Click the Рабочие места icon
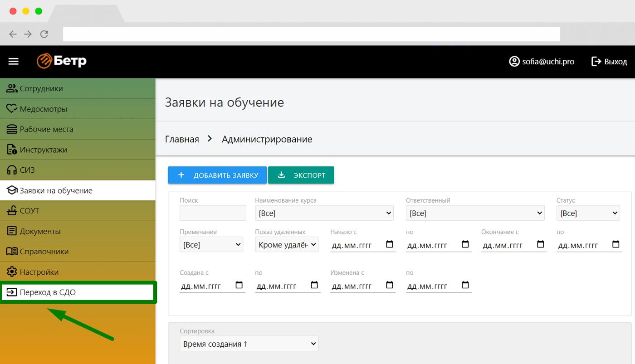 coord(12,129)
